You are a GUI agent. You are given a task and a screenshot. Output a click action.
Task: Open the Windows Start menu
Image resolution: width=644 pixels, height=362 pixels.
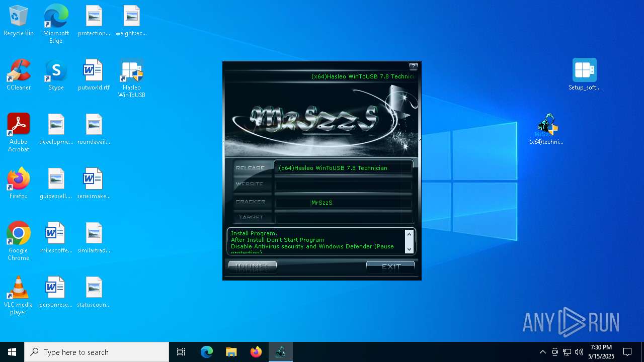pos(12,352)
